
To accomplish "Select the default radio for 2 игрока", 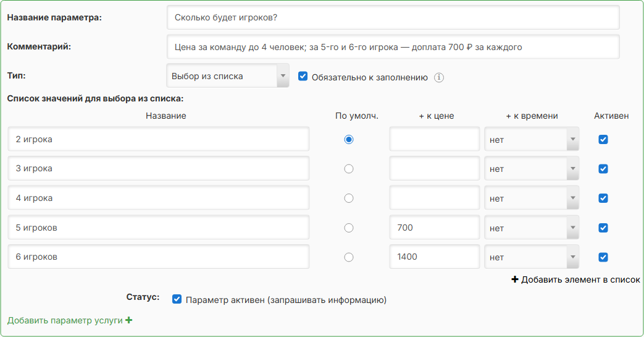I will click(x=349, y=140).
